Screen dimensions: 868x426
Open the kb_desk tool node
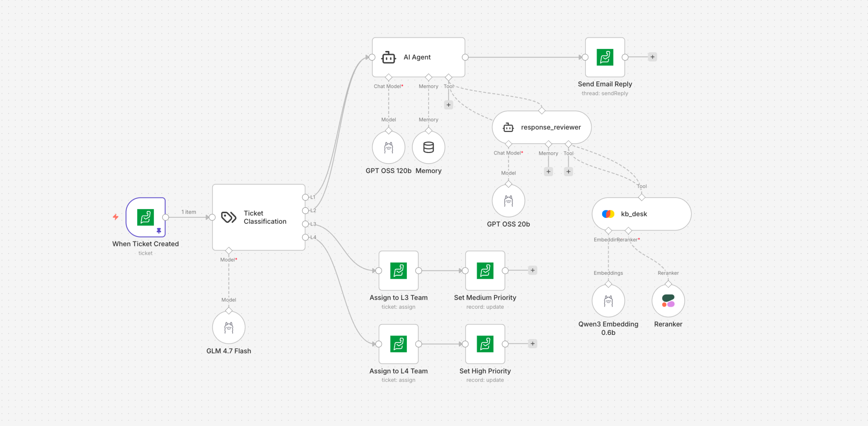pyautogui.click(x=641, y=213)
